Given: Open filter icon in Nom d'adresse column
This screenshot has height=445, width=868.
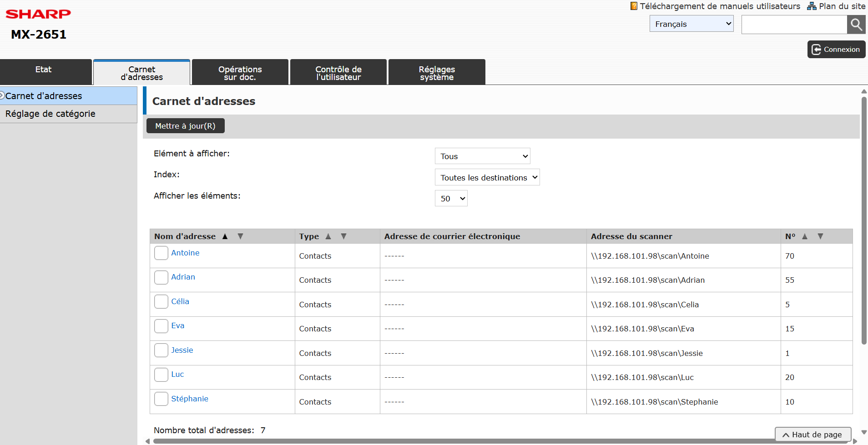Looking at the screenshot, I should coord(240,236).
